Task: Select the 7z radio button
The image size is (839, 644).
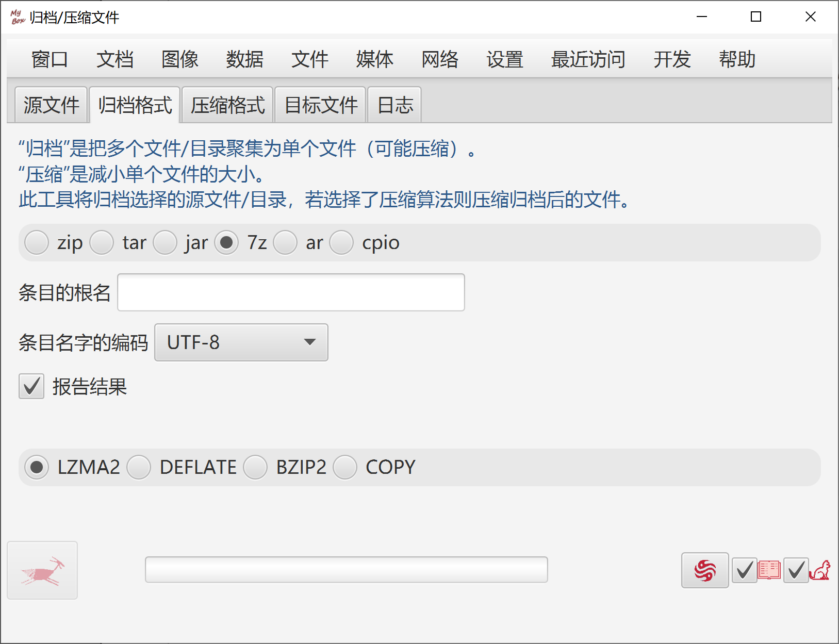Action: pos(226,242)
